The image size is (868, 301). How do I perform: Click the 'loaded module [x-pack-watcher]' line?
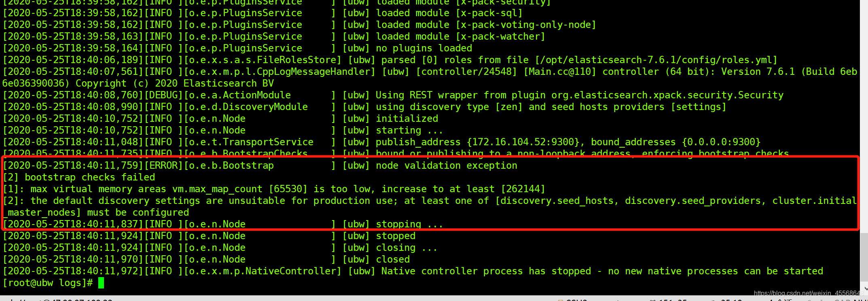(x=274, y=36)
